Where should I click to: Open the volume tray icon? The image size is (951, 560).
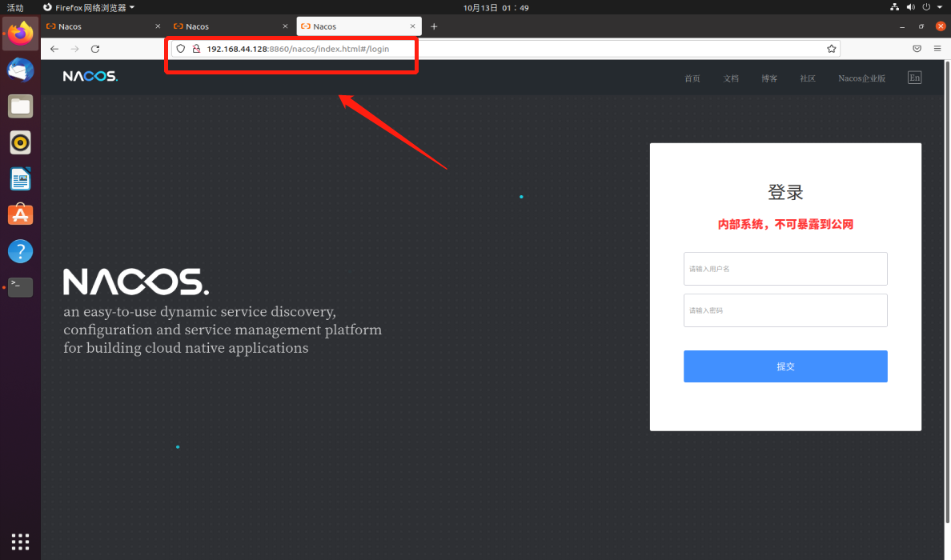point(910,7)
